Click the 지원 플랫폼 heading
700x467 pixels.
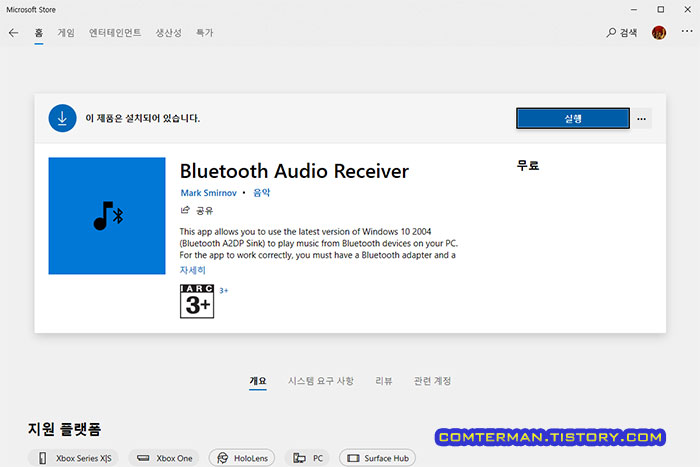(64, 429)
